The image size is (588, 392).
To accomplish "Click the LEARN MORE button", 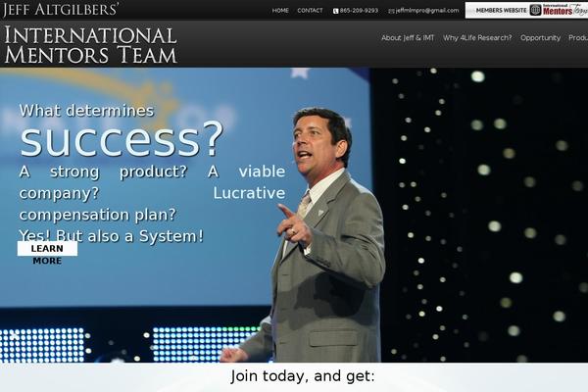I will coord(47,249).
